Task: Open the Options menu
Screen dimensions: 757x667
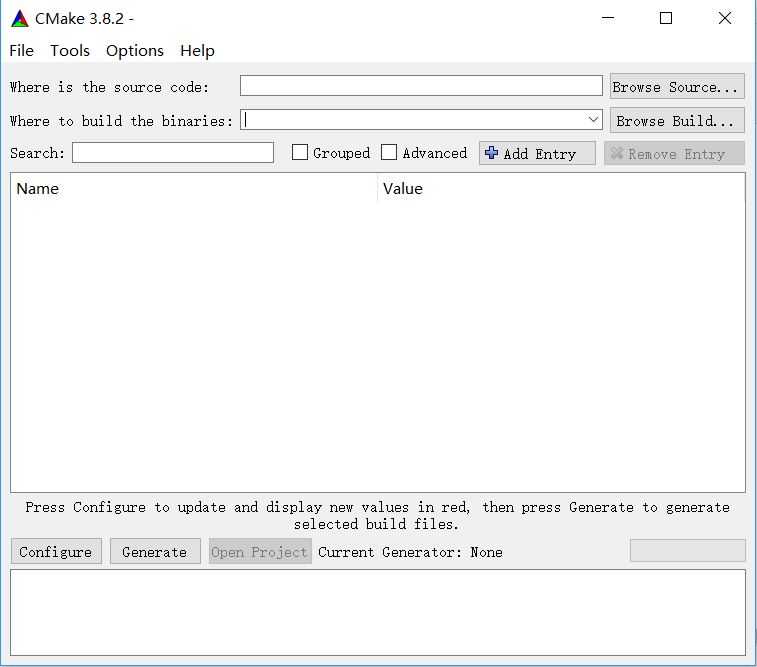Action: point(135,51)
